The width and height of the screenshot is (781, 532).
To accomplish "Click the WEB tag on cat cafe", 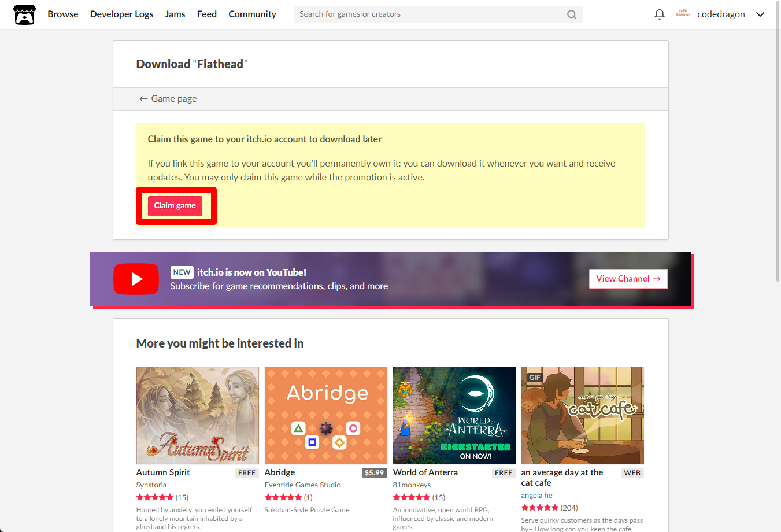I will (632, 473).
